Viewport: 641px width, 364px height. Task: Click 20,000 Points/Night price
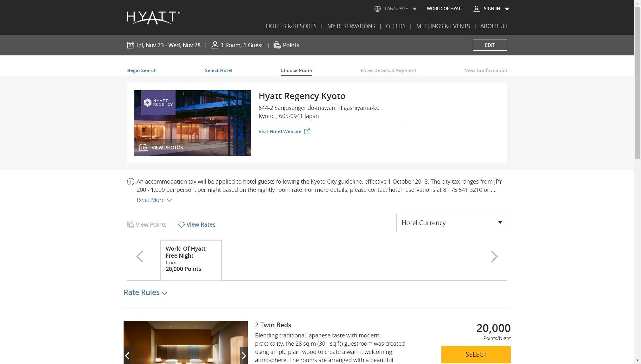click(x=493, y=331)
